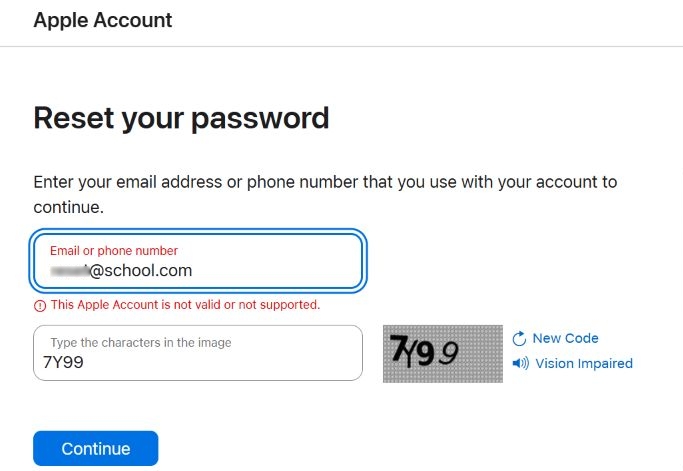Image resolution: width=683 pixels, height=471 pixels.
Task: Click the red error exclamation icon
Action: (40, 305)
